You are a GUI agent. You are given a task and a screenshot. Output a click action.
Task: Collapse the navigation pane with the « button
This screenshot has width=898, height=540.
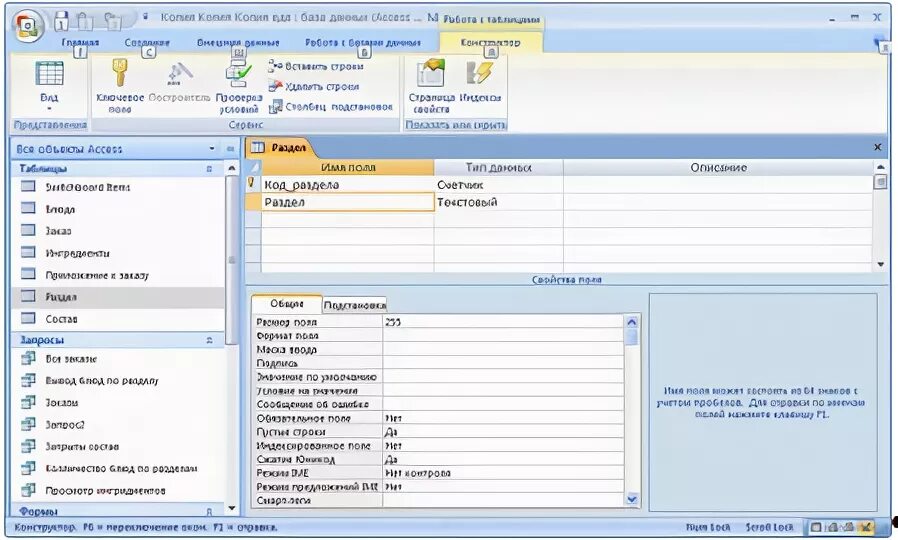click(230, 149)
